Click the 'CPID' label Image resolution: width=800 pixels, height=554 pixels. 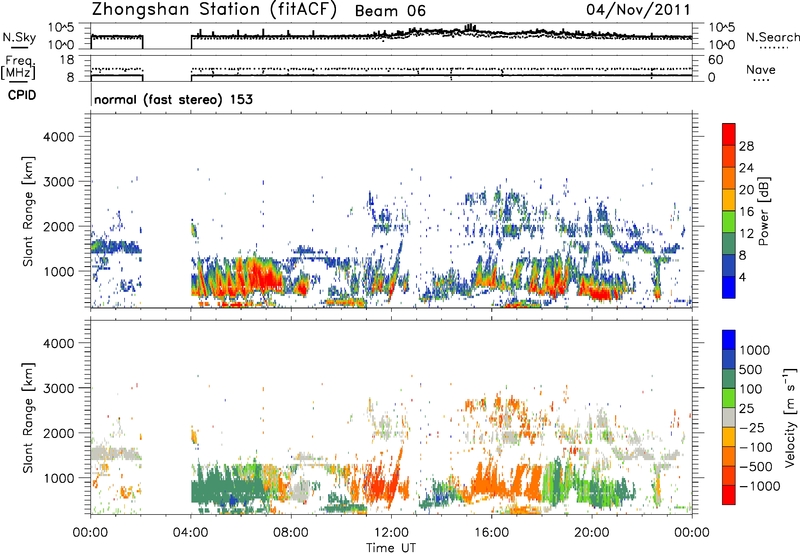pos(21,95)
